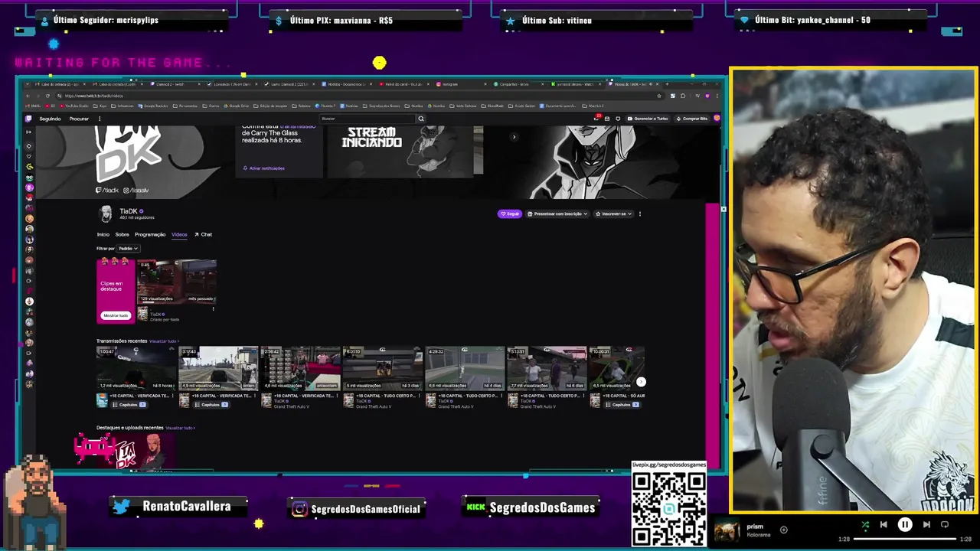Focus the Buscar search field

(x=366, y=119)
